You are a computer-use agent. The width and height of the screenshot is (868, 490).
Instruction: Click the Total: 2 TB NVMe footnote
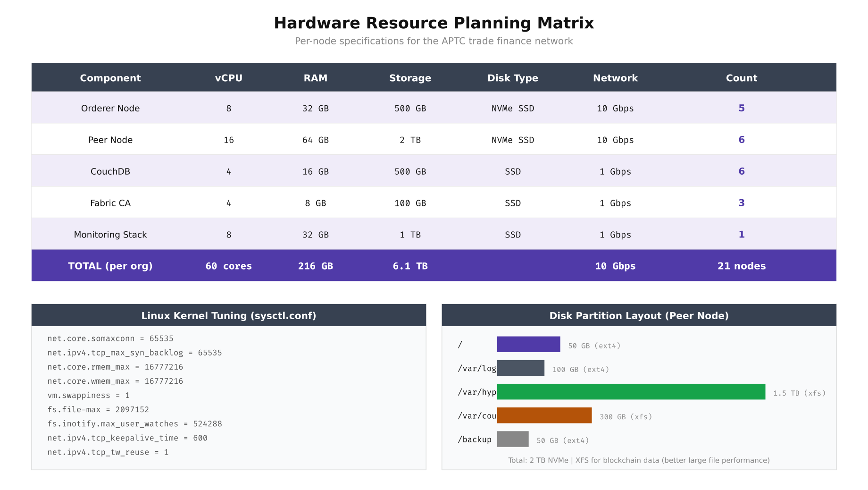[639, 460]
